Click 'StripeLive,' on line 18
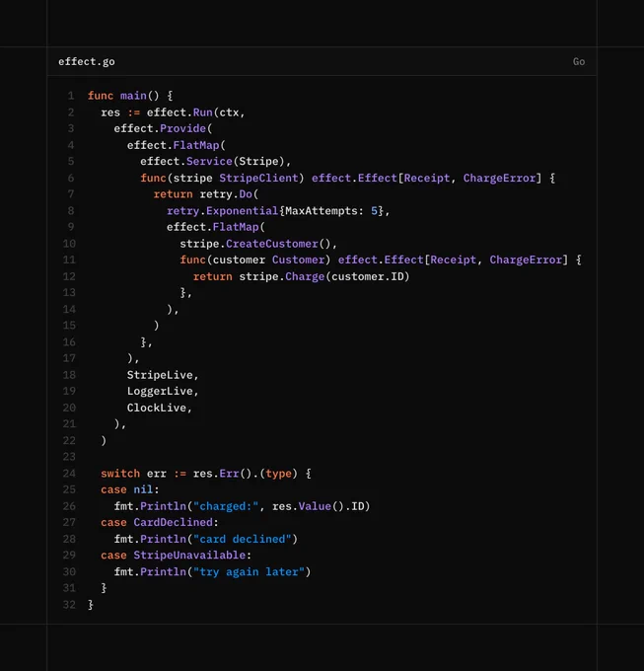The image size is (644, 671). (x=163, y=375)
